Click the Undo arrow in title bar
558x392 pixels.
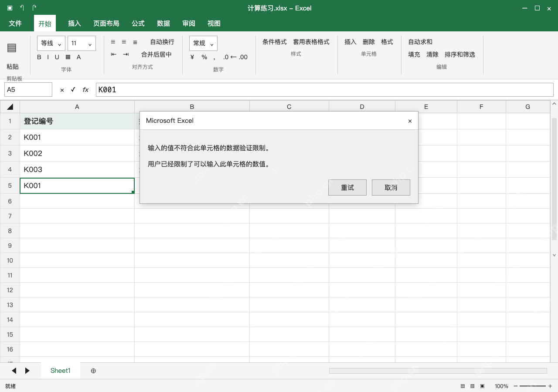pos(22,8)
